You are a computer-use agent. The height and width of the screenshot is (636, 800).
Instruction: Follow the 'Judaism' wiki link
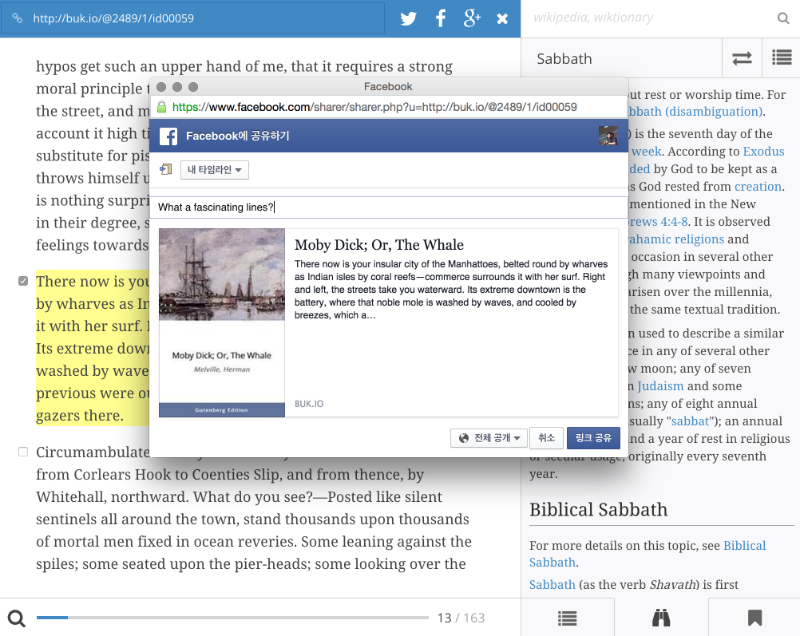(660, 386)
